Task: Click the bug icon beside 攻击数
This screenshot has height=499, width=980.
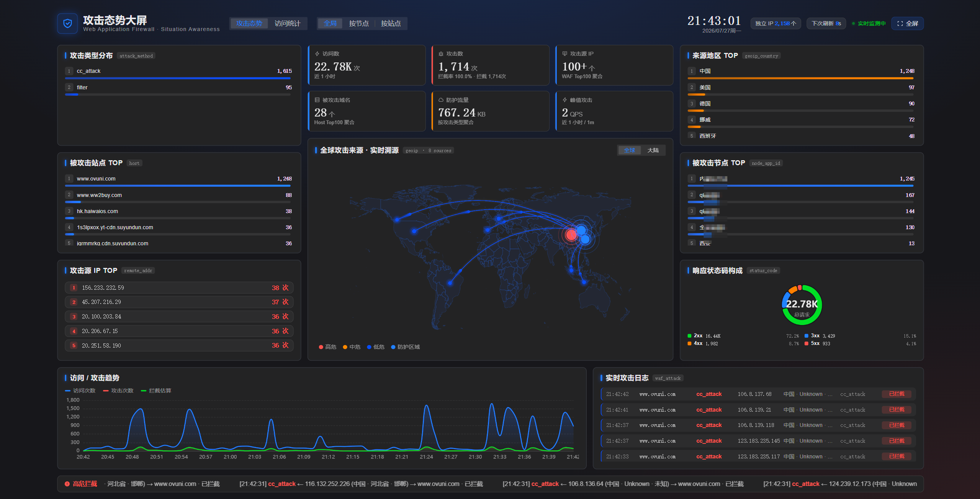Action: point(441,54)
